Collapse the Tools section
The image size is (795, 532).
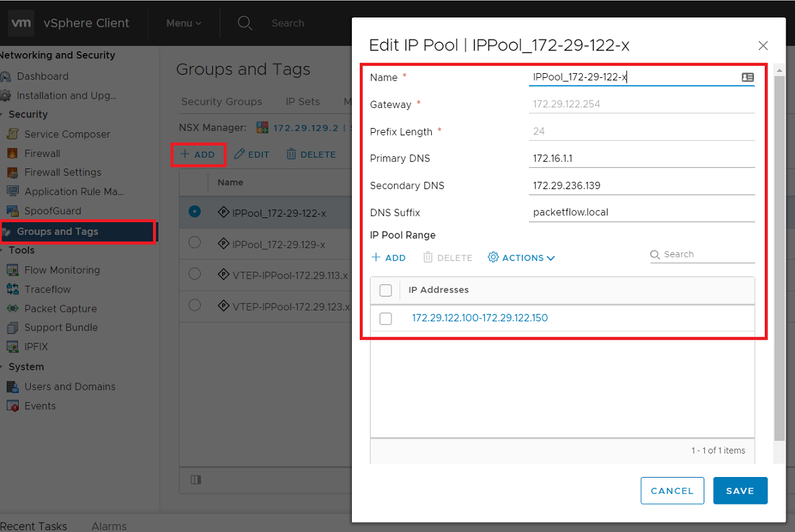[x=1, y=251]
